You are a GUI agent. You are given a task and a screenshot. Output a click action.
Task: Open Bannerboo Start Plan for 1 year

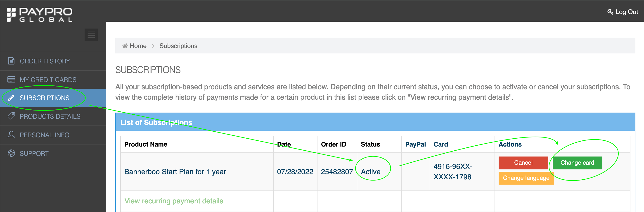(x=175, y=172)
